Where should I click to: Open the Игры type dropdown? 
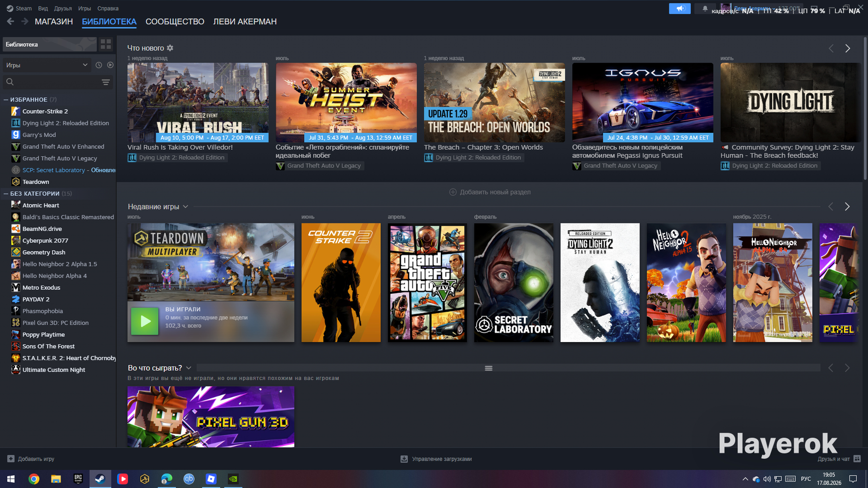[x=46, y=65]
